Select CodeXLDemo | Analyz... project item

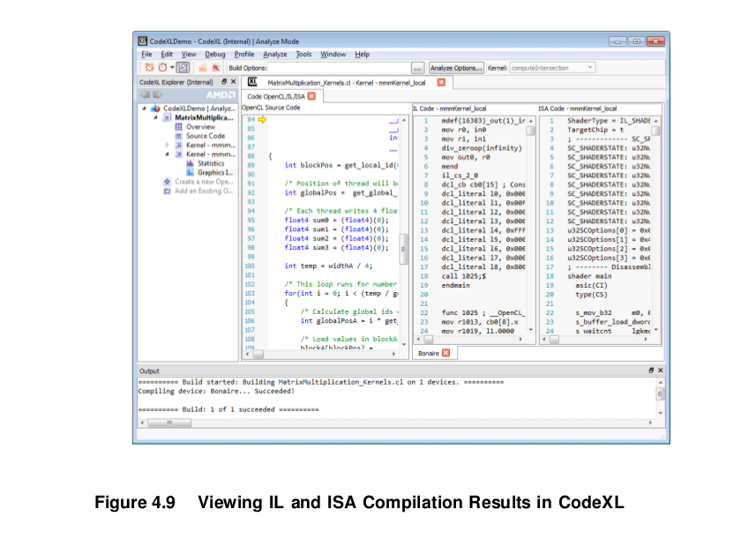pyautogui.click(x=199, y=109)
